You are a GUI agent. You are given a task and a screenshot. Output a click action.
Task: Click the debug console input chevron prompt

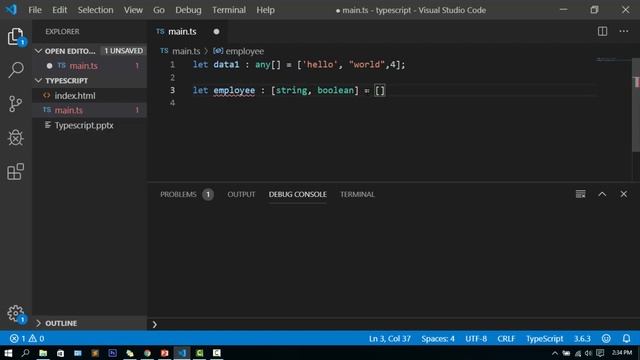(x=155, y=324)
